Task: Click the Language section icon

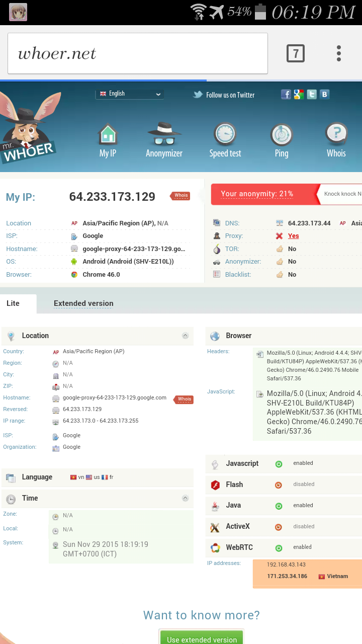Action: coord(11,478)
